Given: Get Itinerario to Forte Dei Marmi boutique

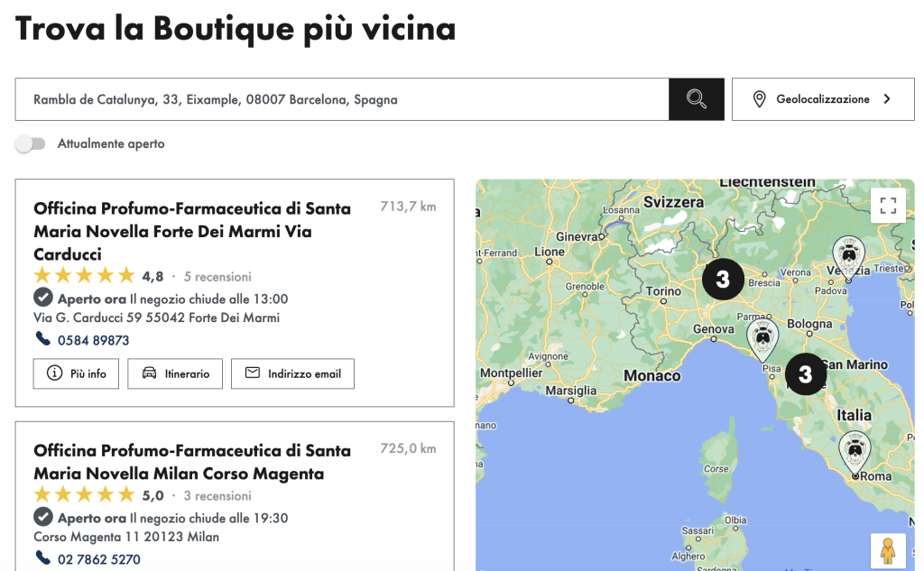Looking at the screenshot, I should click(x=175, y=373).
